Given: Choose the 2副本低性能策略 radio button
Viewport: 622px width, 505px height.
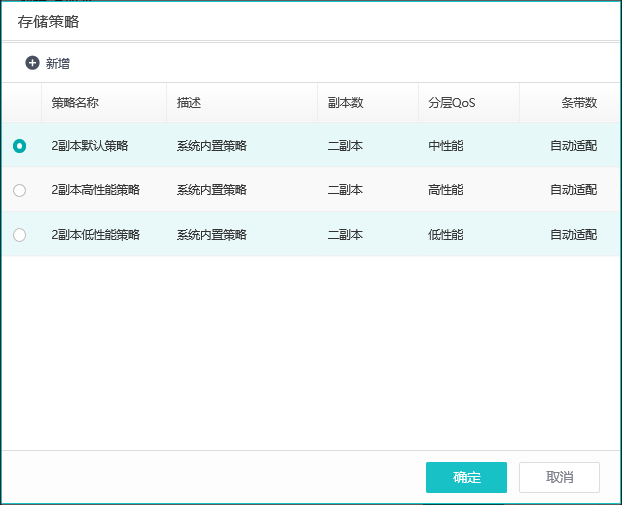Looking at the screenshot, I should tap(20, 235).
